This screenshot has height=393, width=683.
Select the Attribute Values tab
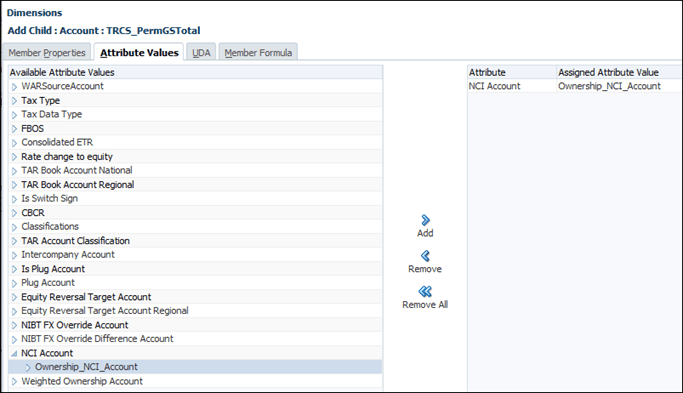pyautogui.click(x=139, y=53)
